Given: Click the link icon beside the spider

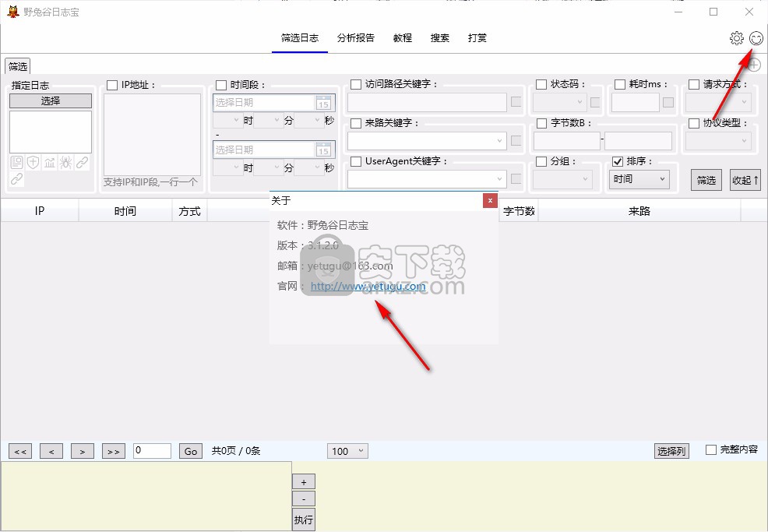Looking at the screenshot, I should [82, 162].
